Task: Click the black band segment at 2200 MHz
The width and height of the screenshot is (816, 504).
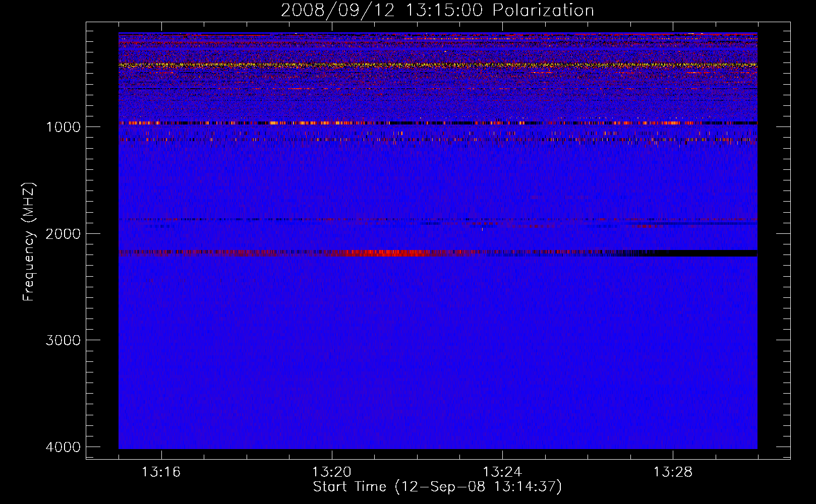Action: coord(701,253)
